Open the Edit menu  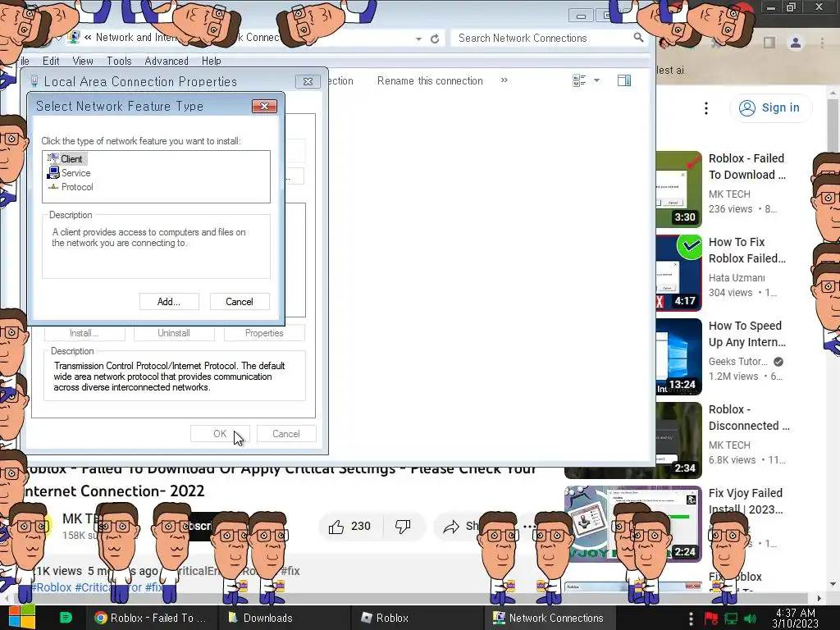(x=51, y=61)
